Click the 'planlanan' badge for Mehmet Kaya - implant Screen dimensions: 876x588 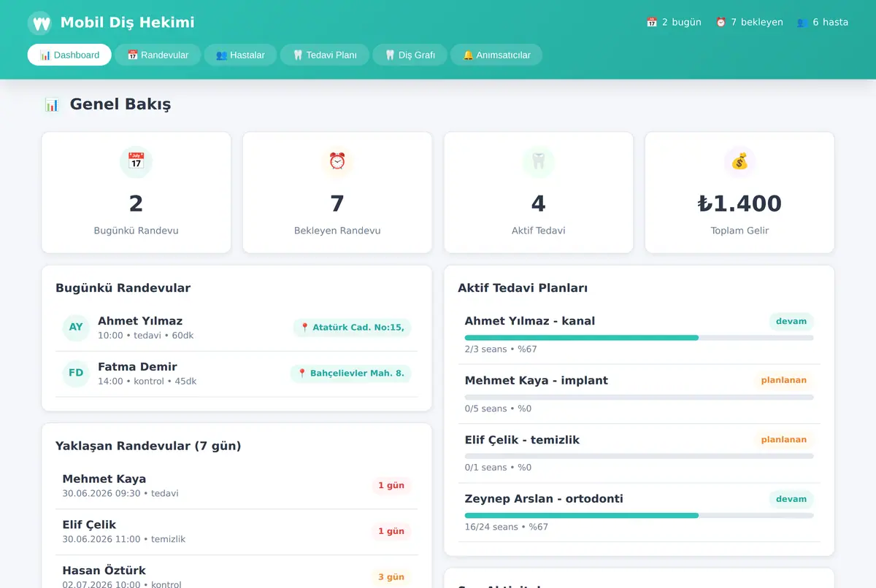[783, 381]
